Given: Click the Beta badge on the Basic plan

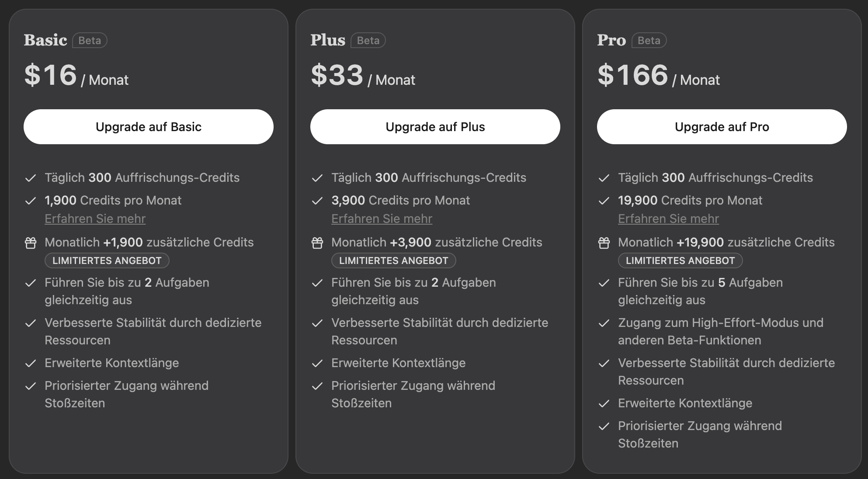Looking at the screenshot, I should click(x=89, y=40).
